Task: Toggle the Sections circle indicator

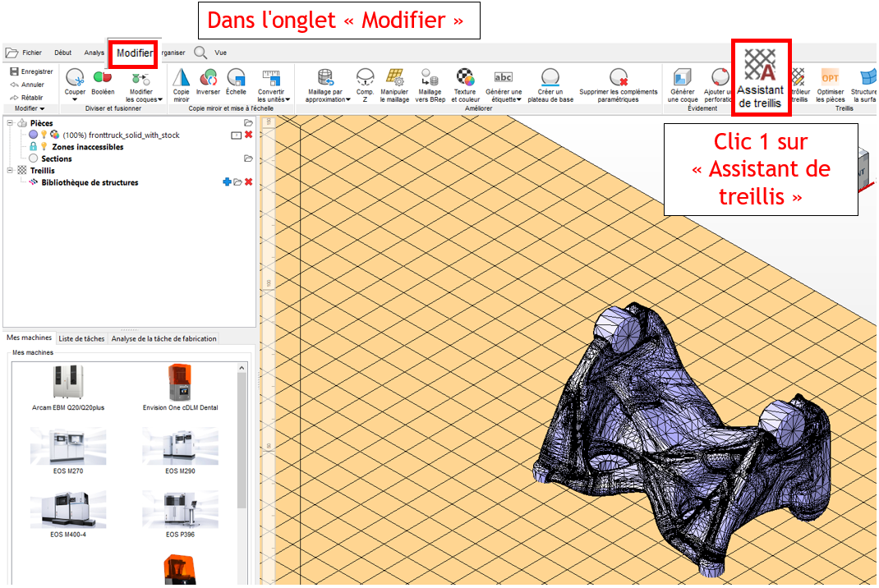Action: [x=33, y=158]
